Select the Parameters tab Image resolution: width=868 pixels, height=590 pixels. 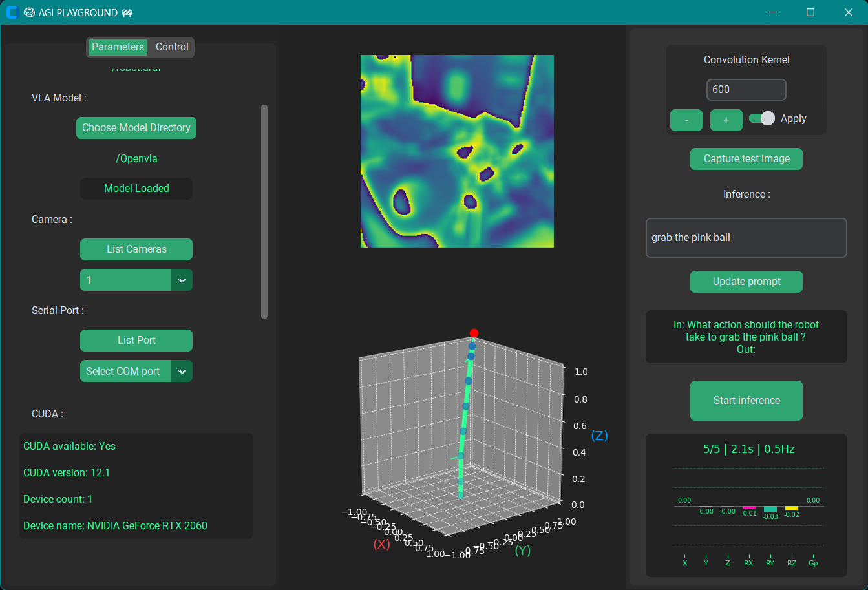[x=118, y=47]
